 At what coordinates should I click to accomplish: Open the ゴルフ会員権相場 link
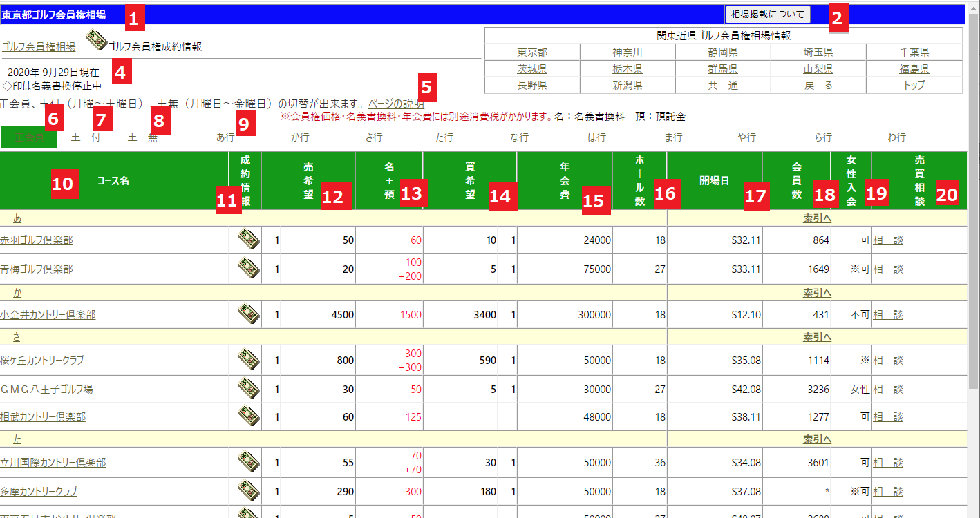click(x=38, y=46)
